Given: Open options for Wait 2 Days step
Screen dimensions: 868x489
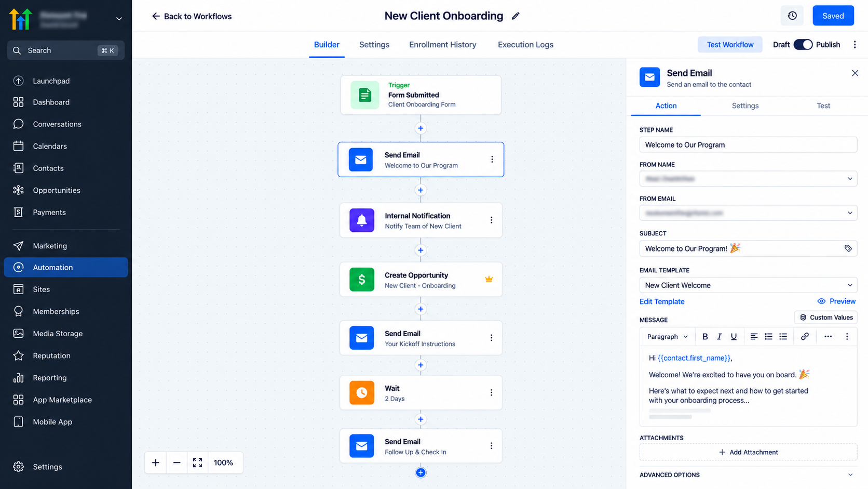Looking at the screenshot, I should [x=491, y=393].
